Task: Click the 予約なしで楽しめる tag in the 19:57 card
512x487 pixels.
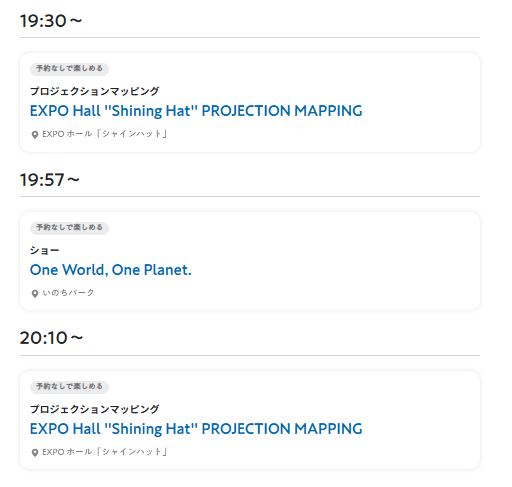Action: click(69, 228)
